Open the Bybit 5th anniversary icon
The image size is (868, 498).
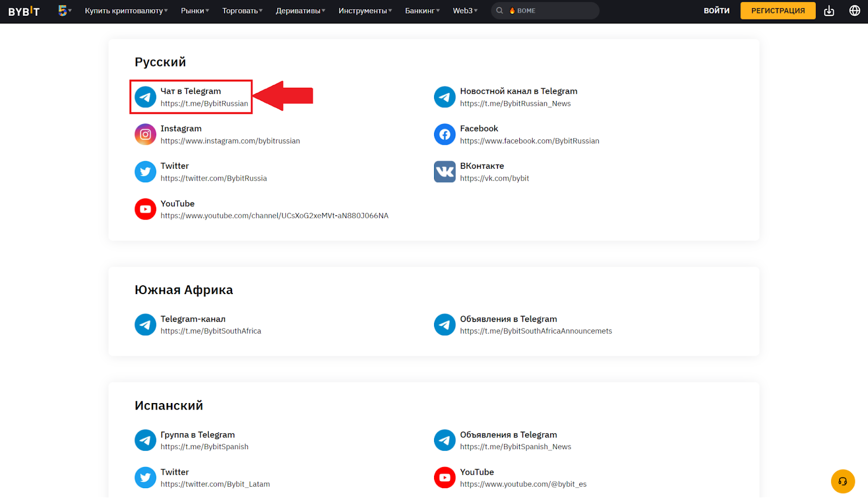[63, 10]
